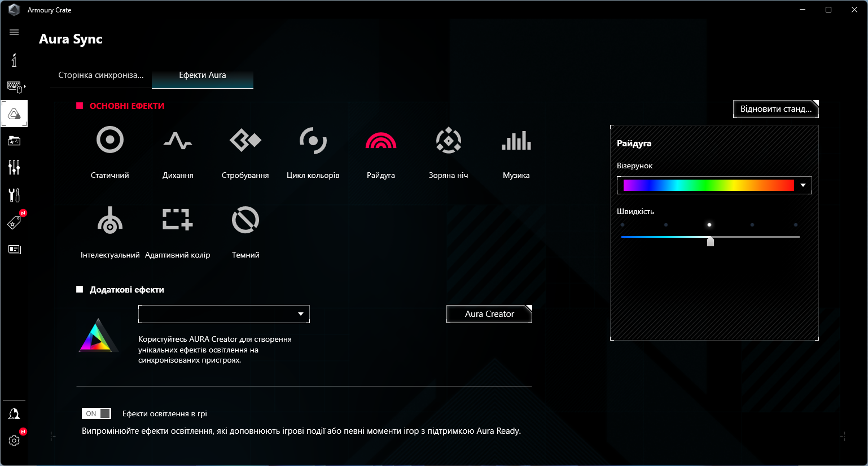Click the Ефекти освітлення в грі label

(165, 413)
